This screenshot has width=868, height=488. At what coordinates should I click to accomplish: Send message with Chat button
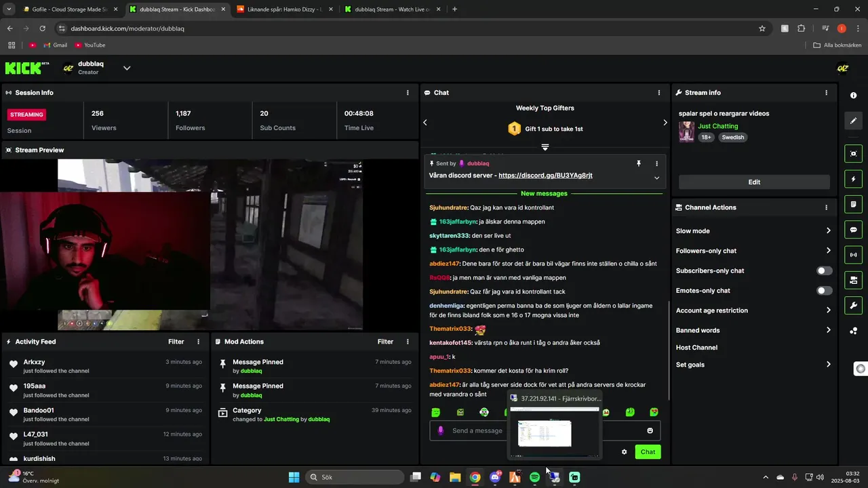coord(648,452)
